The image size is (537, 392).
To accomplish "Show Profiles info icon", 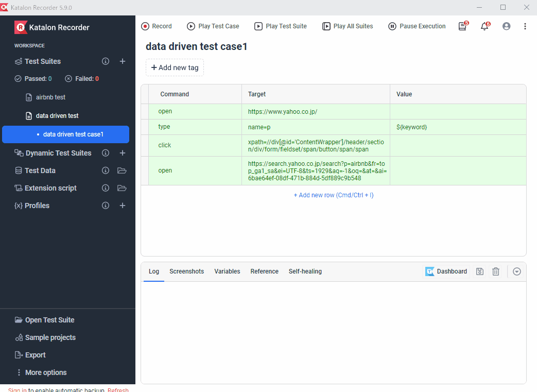I will point(106,205).
